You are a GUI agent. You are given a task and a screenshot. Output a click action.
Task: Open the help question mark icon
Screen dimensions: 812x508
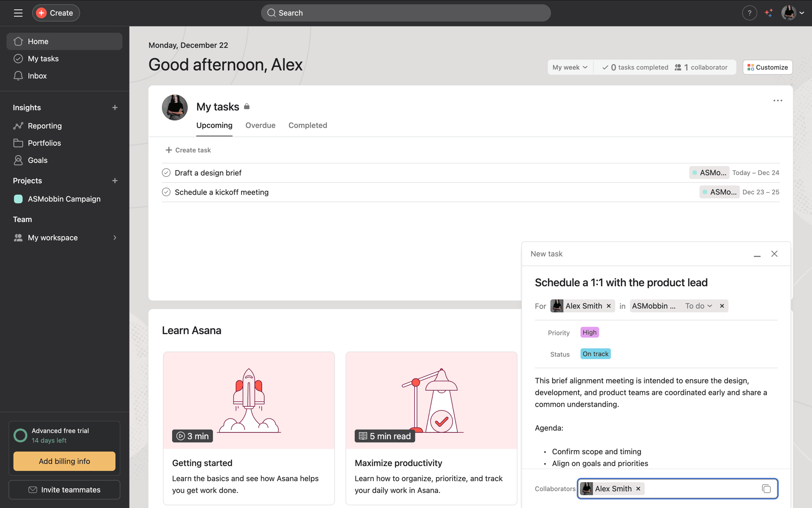click(749, 13)
